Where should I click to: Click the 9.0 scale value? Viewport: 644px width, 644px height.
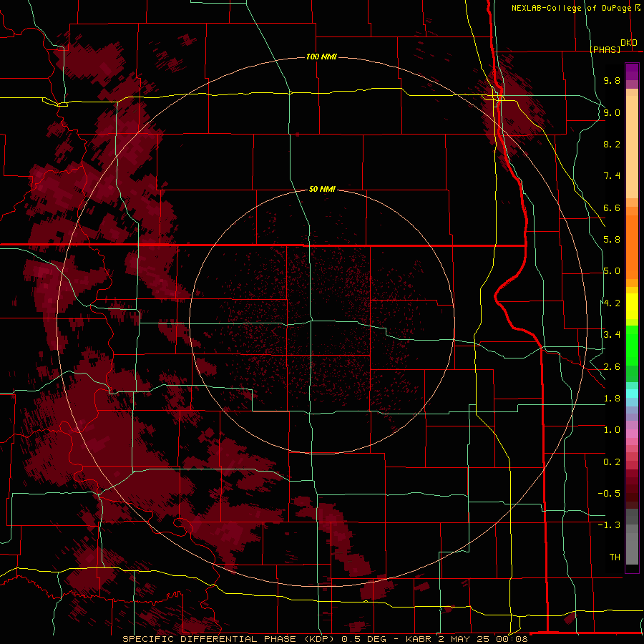(x=612, y=112)
